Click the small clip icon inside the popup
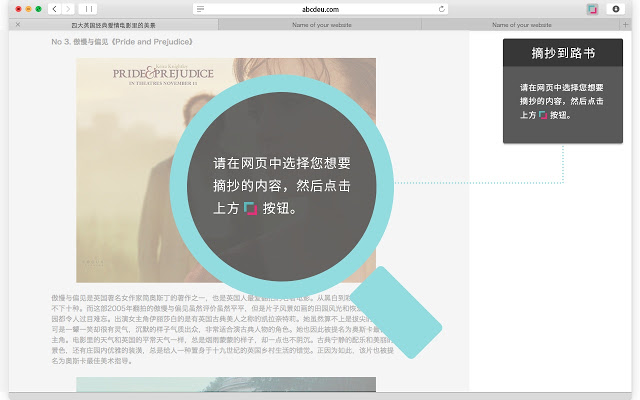Screen dimensions: 640x400 click(x=543, y=115)
